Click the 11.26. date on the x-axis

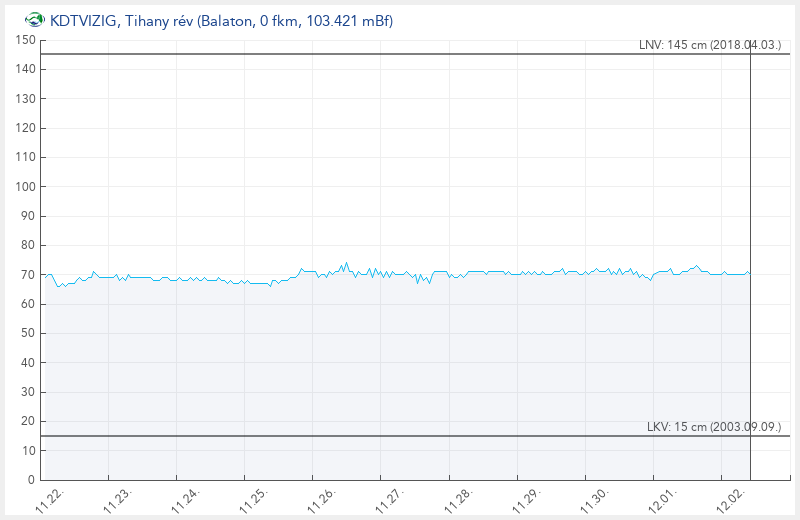tap(322, 500)
